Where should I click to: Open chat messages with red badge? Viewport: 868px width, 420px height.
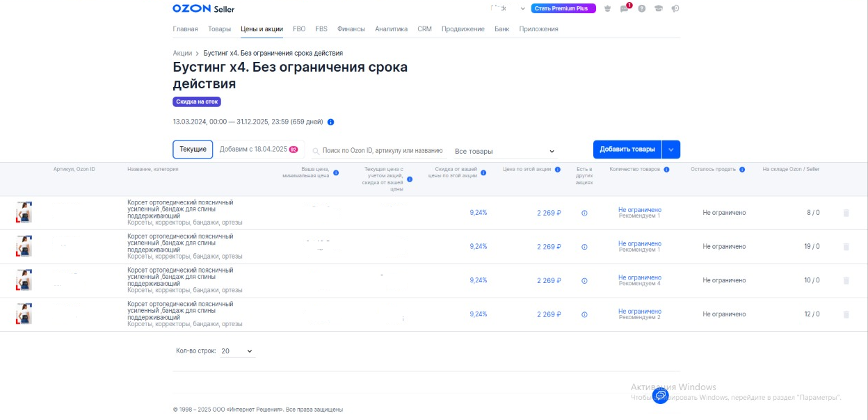[x=625, y=8]
